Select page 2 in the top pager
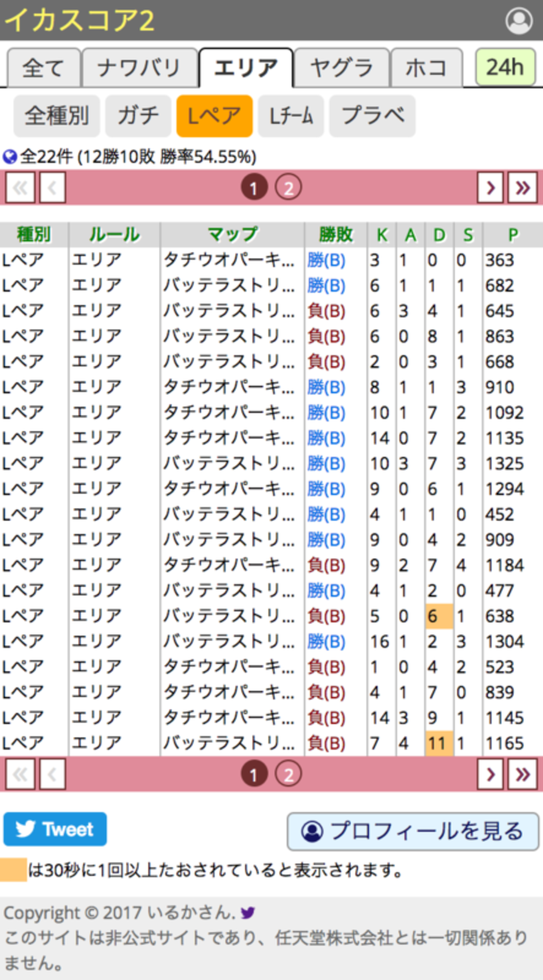Screen dimensions: 543x980 point(288,187)
